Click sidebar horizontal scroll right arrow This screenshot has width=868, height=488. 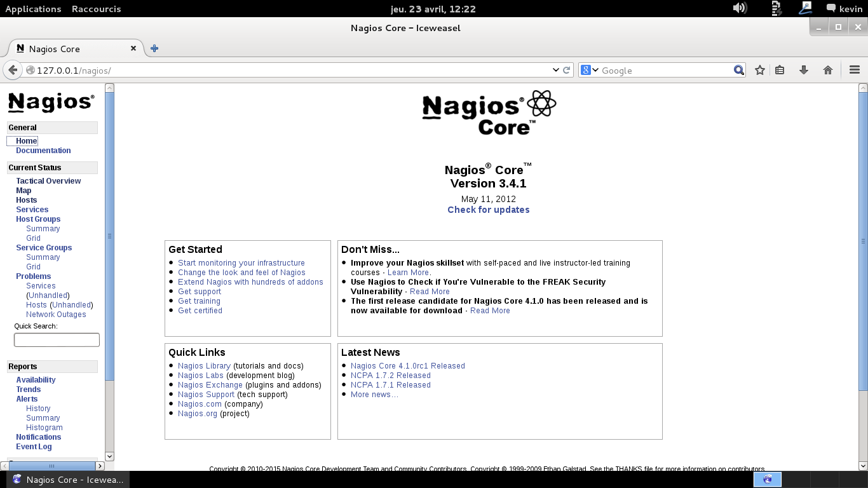click(100, 466)
